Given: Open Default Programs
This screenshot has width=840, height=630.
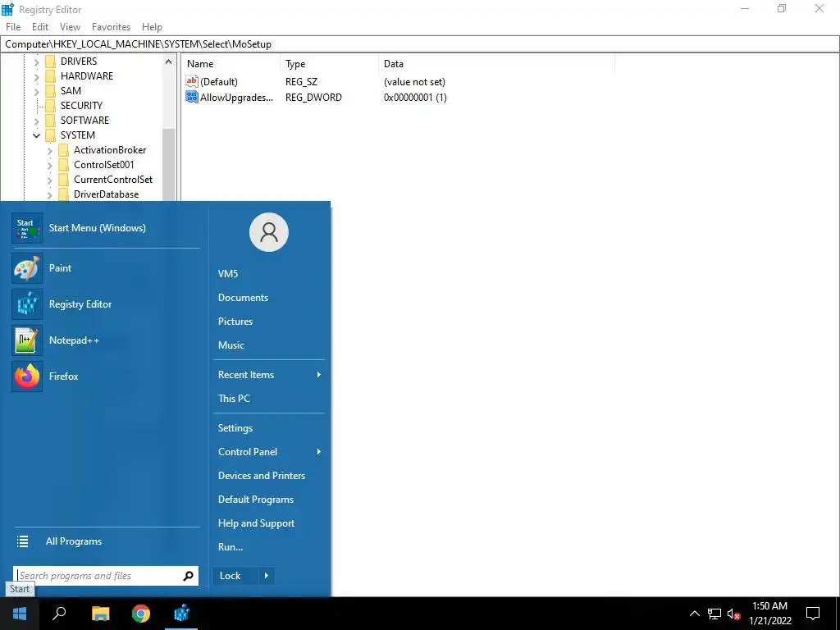Looking at the screenshot, I should coord(256,500).
